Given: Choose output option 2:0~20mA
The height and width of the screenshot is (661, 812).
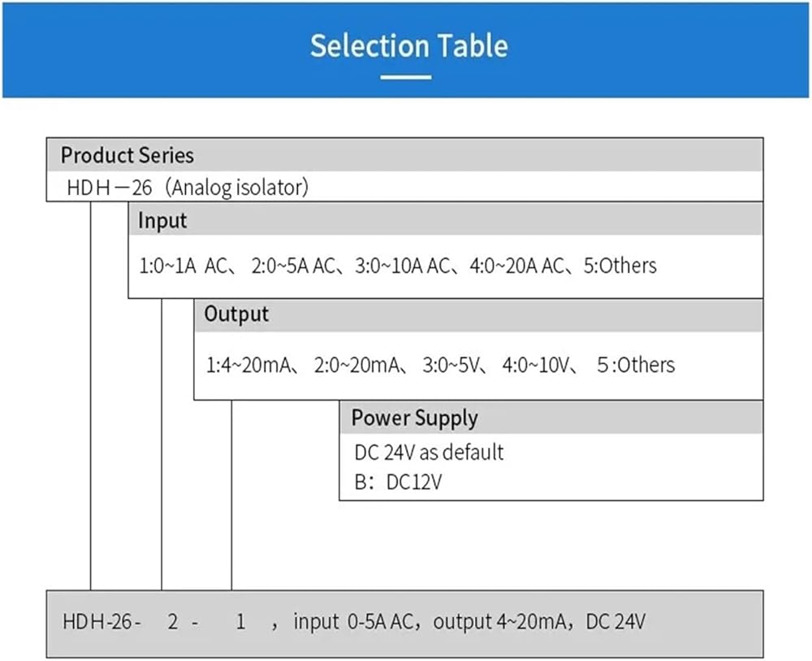Looking at the screenshot, I should (356, 365).
